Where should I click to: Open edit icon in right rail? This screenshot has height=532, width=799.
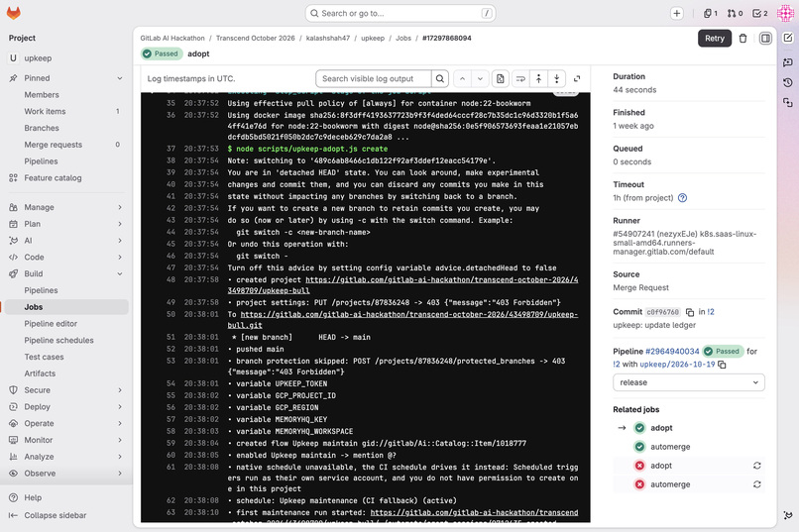tap(788, 39)
